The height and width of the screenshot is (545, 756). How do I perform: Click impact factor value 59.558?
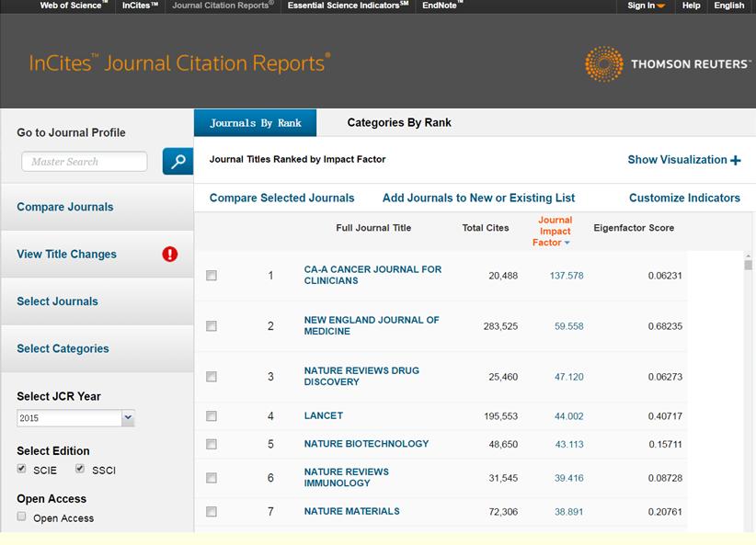(x=569, y=326)
